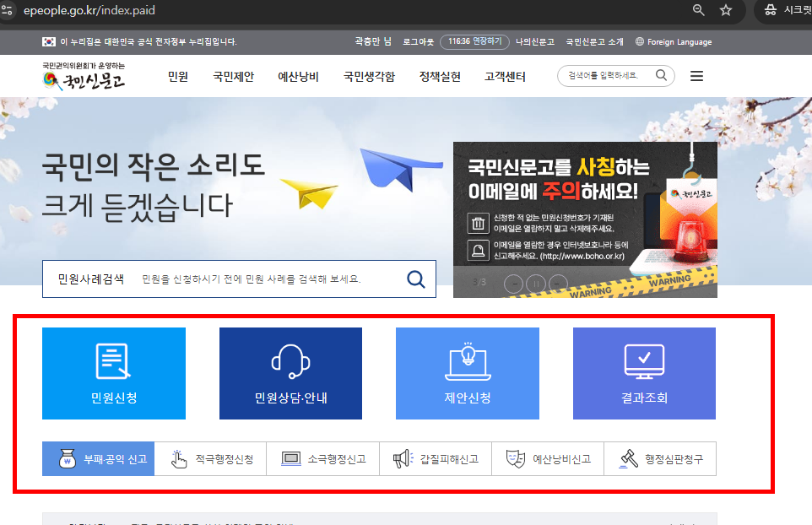Expand the hamburger menu next to search
Image resolution: width=812 pixels, height=525 pixels.
point(696,75)
